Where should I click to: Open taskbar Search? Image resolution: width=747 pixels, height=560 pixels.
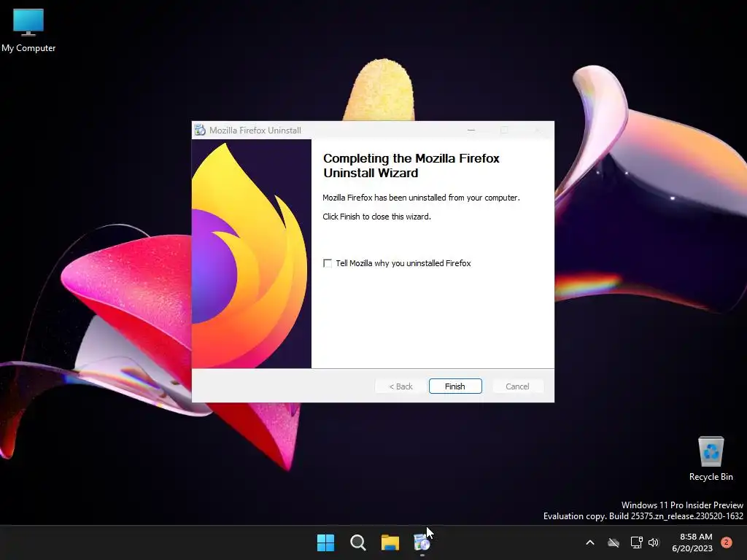[x=357, y=542]
